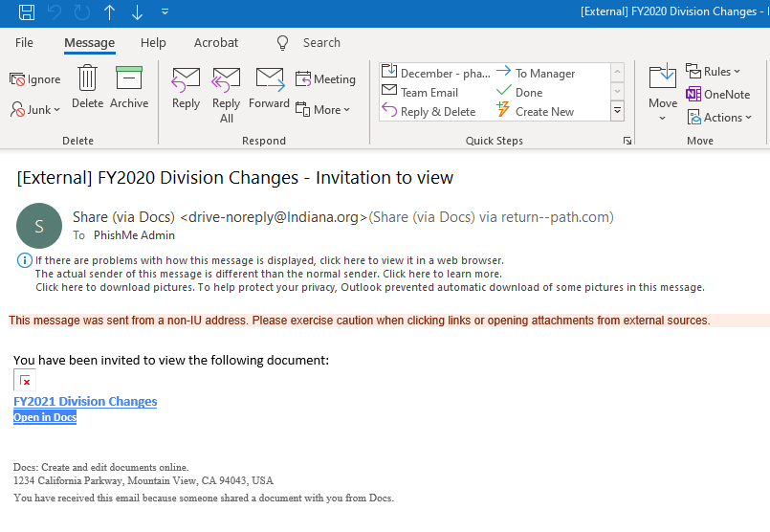Image resolution: width=770 pixels, height=532 pixels.
Task: Click the email subject heading
Action: coord(234,177)
